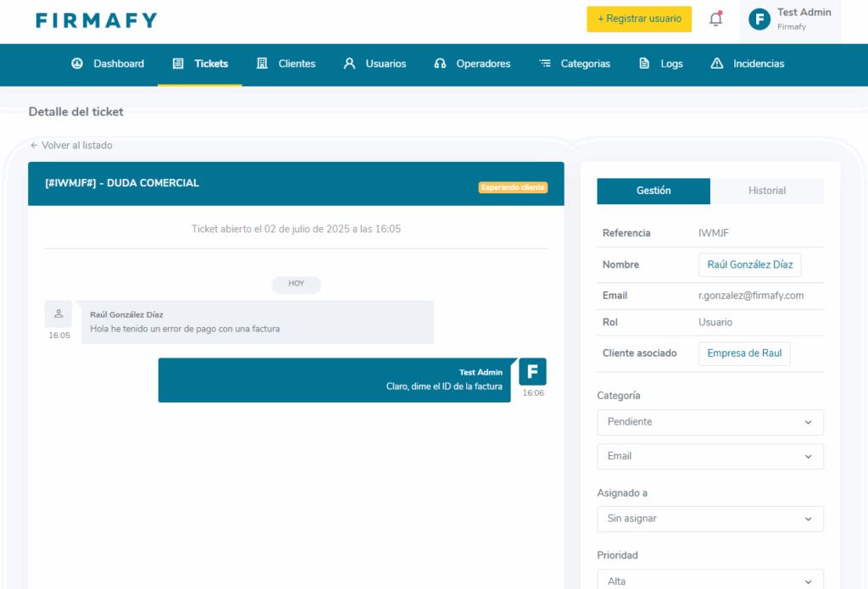Click the Incidencias warning triangle icon
Image resolution: width=868 pixels, height=589 pixels.
(717, 64)
